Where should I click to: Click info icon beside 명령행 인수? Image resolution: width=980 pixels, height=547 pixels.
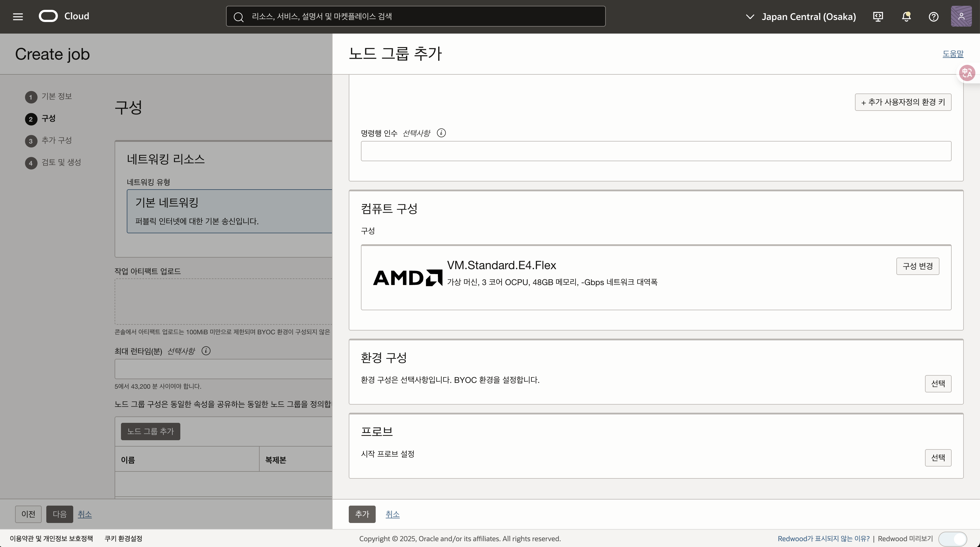pos(441,133)
